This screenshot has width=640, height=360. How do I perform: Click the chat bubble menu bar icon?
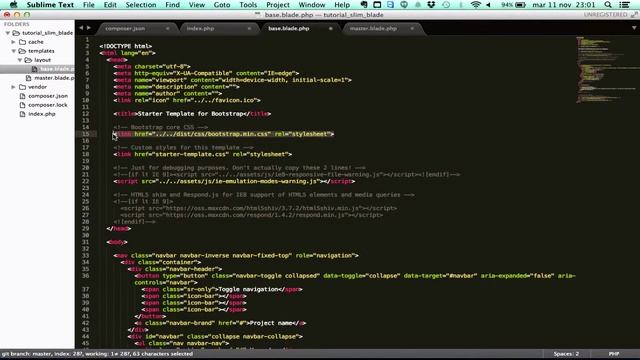pos(404,5)
